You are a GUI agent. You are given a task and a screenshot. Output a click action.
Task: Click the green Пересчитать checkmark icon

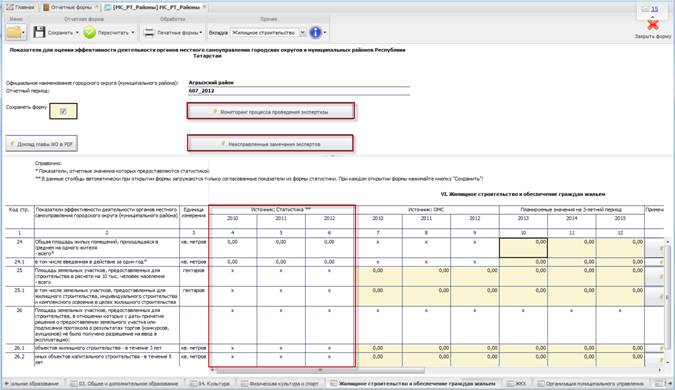pos(90,32)
